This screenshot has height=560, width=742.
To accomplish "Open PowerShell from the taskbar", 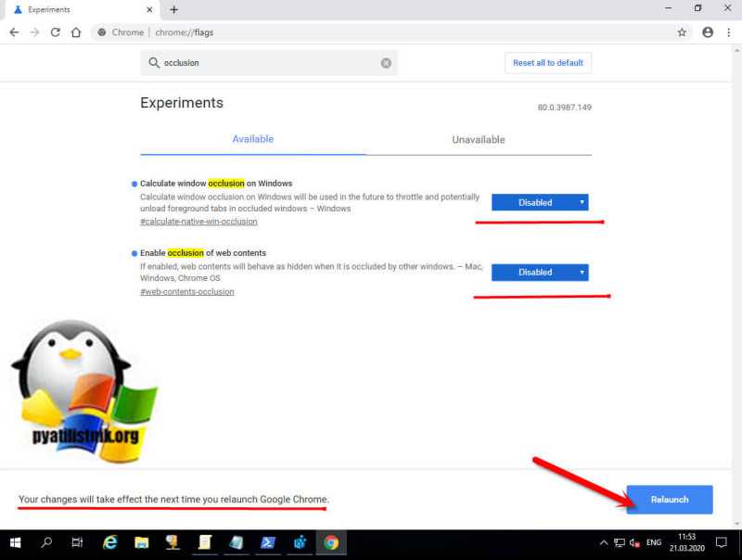I will click(x=268, y=542).
